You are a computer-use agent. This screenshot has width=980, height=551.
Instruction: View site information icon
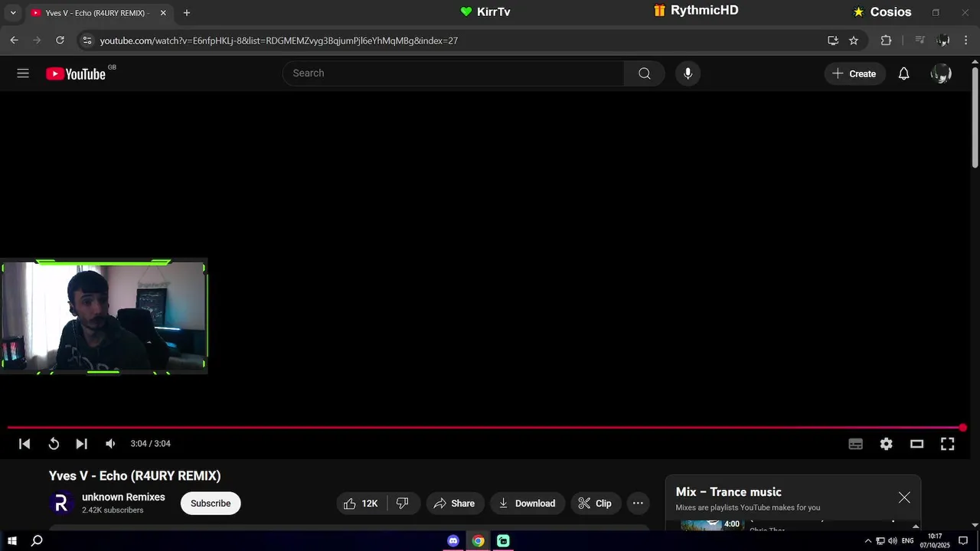pyautogui.click(x=87, y=41)
